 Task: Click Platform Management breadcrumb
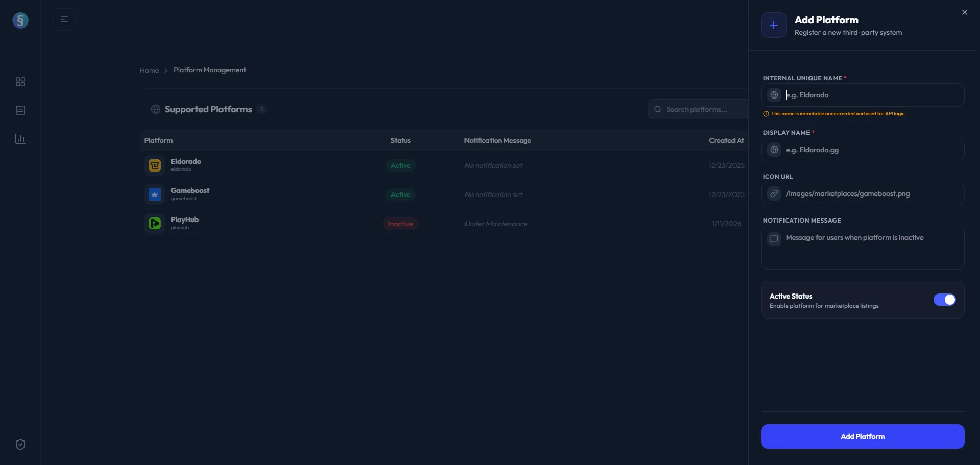(x=209, y=70)
